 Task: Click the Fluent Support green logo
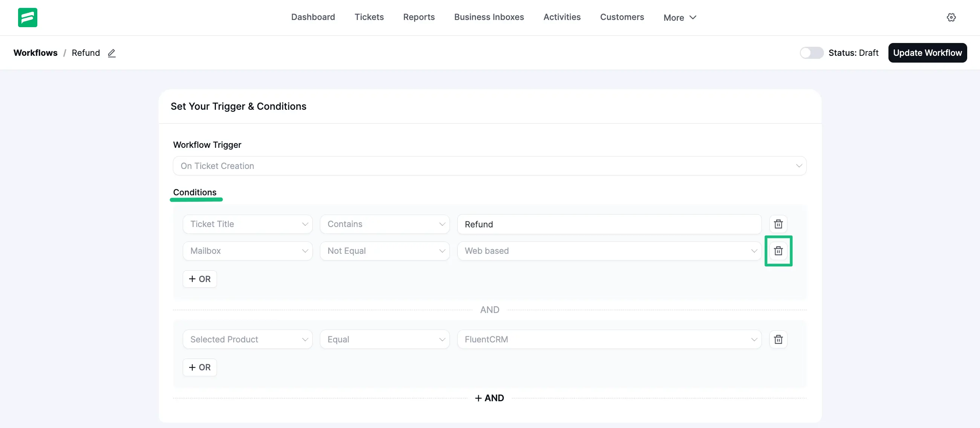tap(28, 17)
